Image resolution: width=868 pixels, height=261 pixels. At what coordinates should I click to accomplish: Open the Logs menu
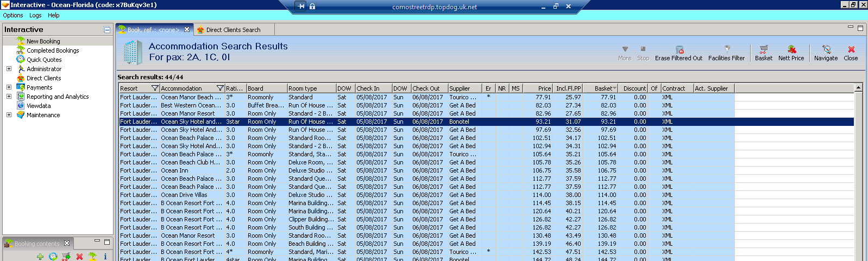(35, 15)
